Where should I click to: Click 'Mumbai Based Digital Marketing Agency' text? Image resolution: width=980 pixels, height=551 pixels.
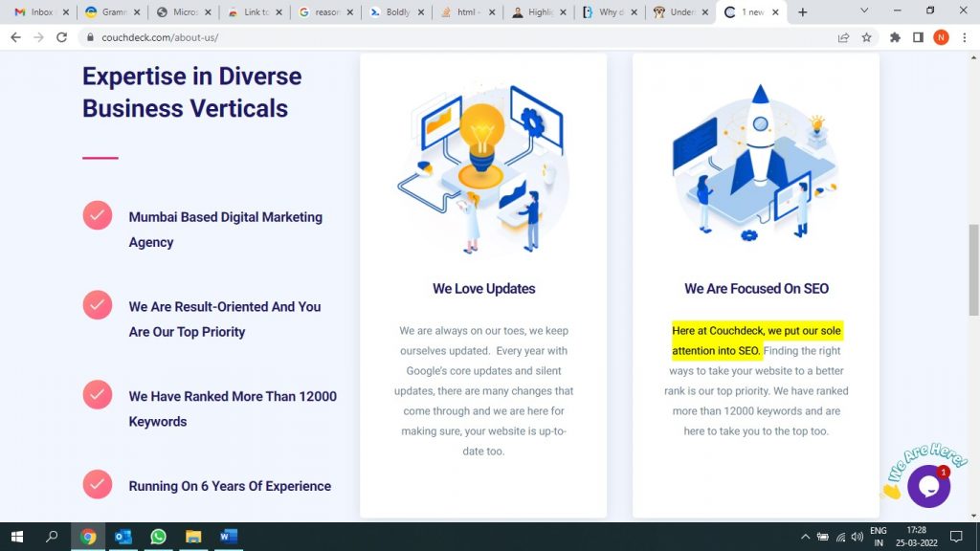226,230
